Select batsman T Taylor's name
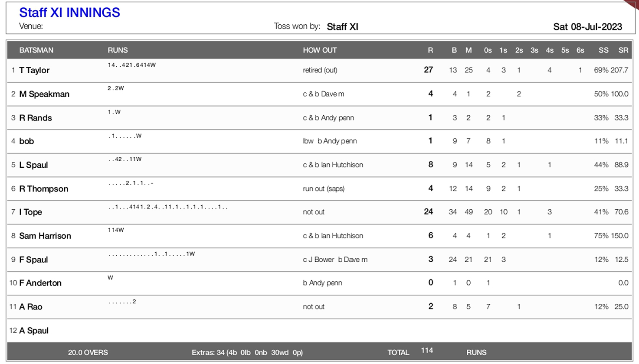The width and height of the screenshot is (639, 364). (x=34, y=70)
